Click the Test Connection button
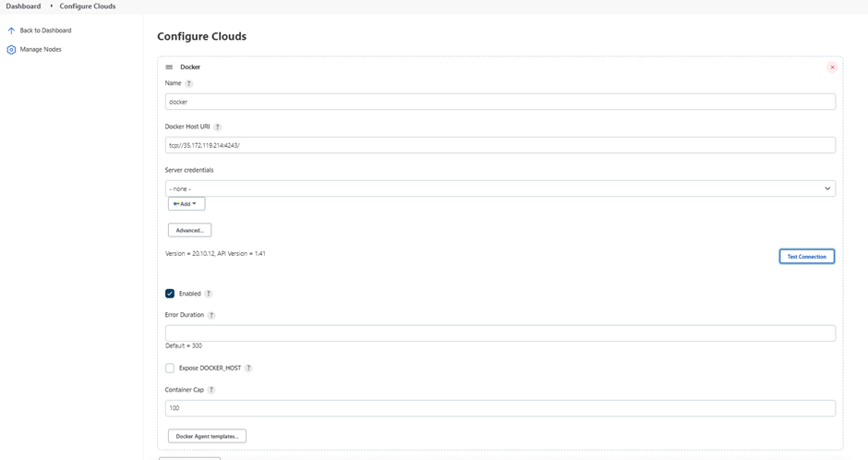Viewport: 868px width, 460px height. pos(806,256)
